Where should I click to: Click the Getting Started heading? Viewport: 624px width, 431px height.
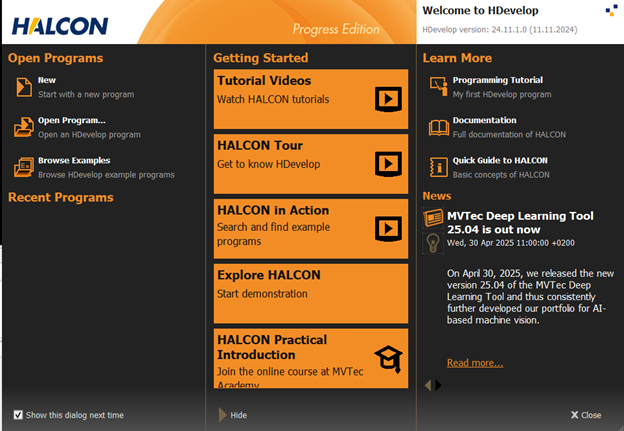coord(261,58)
